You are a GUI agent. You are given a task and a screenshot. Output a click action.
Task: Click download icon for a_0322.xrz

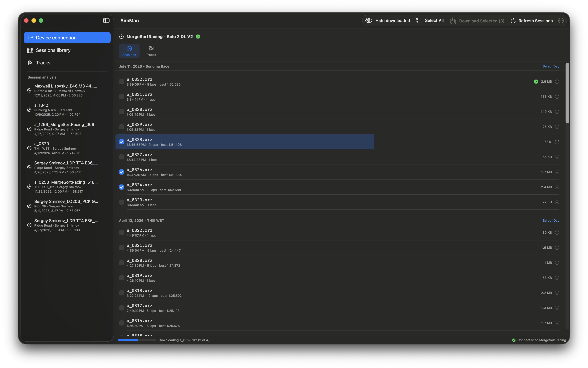tap(557, 233)
